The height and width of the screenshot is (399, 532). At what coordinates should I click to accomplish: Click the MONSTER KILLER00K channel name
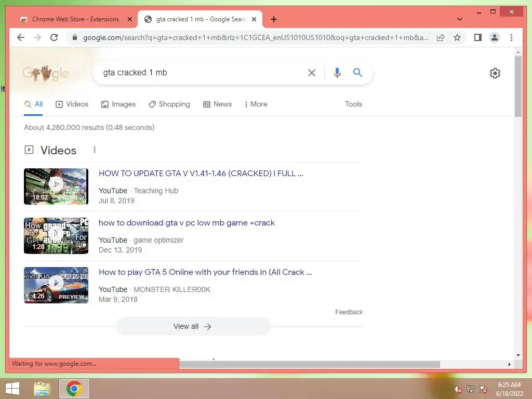pos(172,289)
